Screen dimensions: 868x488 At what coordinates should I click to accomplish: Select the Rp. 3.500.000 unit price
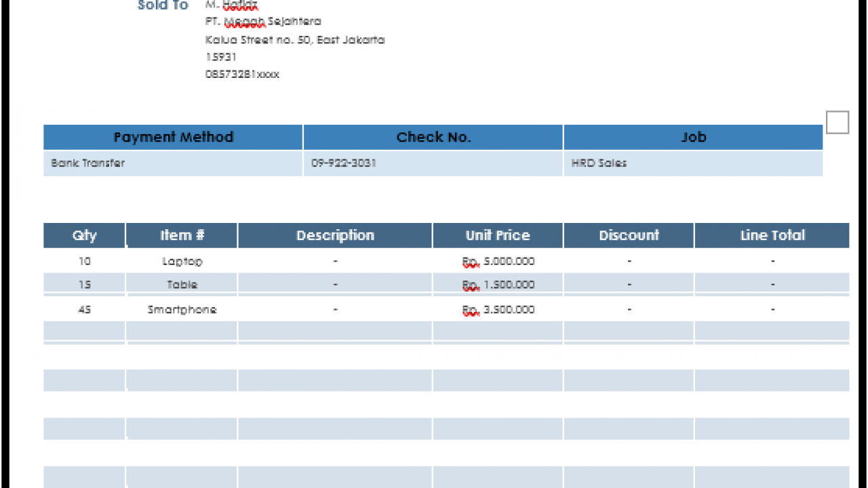[x=498, y=309]
